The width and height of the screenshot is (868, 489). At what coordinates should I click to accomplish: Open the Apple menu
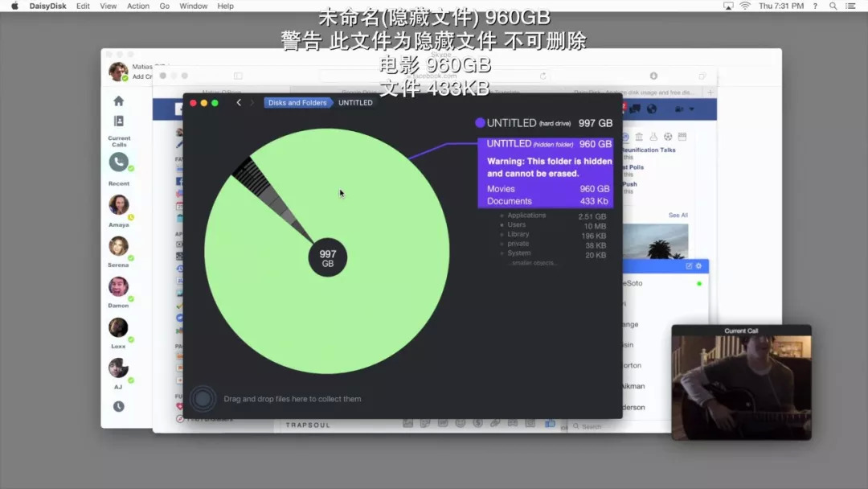(x=14, y=6)
